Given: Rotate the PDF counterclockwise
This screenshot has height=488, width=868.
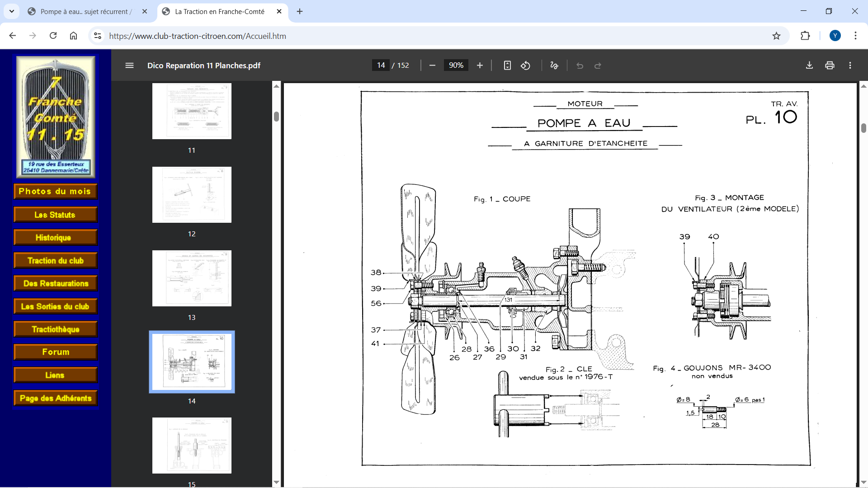Looking at the screenshot, I should click(525, 66).
